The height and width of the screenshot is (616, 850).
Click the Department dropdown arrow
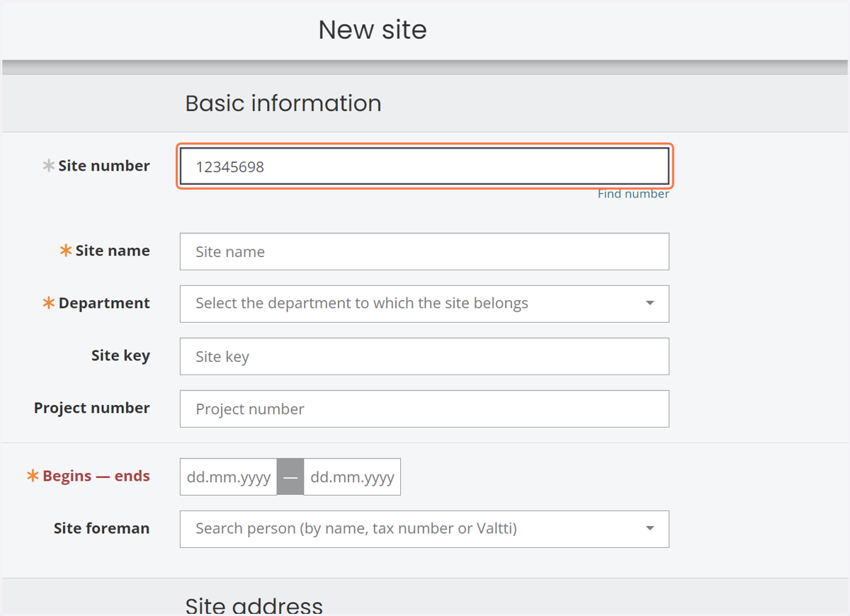(650, 304)
